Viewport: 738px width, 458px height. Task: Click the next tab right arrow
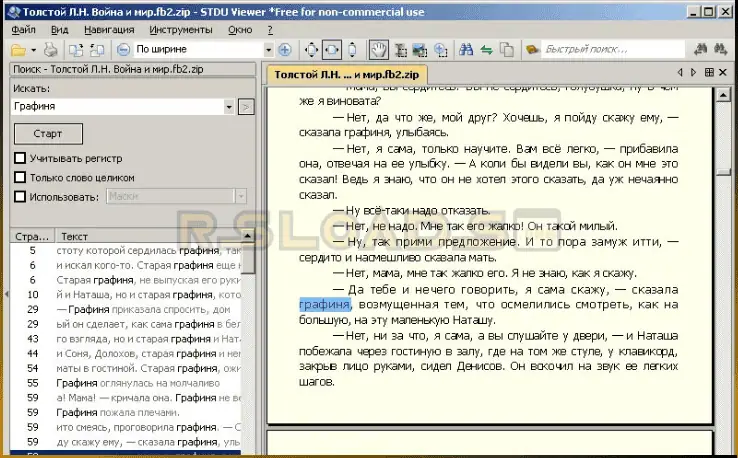693,72
